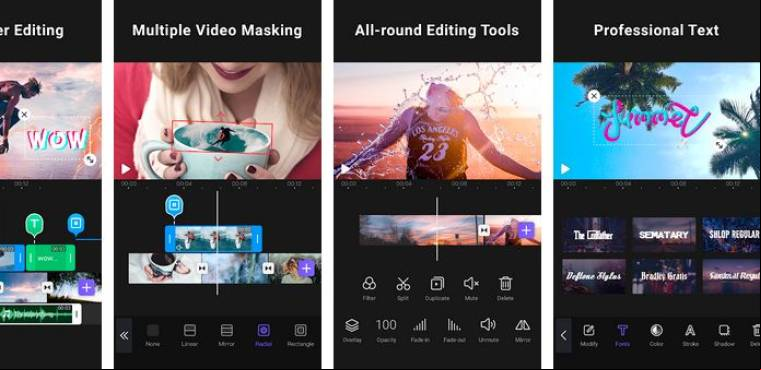Adjust the 100 Opacity control
761x370 pixels.
[x=386, y=325]
